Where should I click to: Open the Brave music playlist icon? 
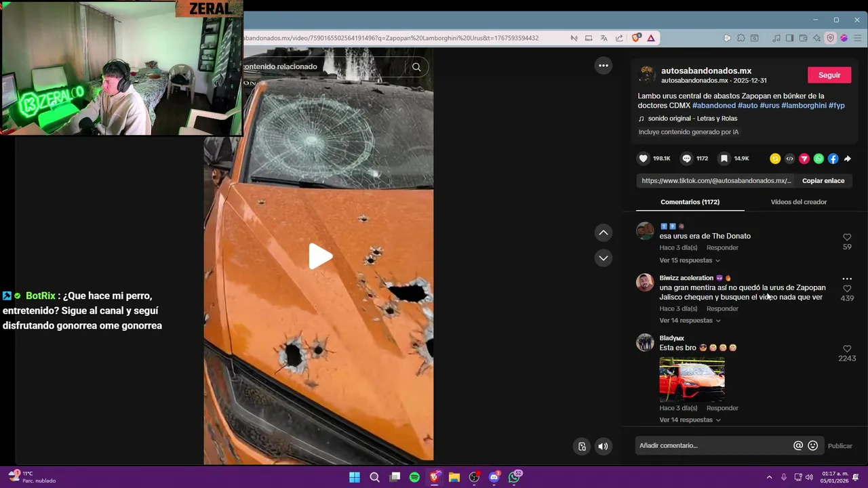click(776, 38)
